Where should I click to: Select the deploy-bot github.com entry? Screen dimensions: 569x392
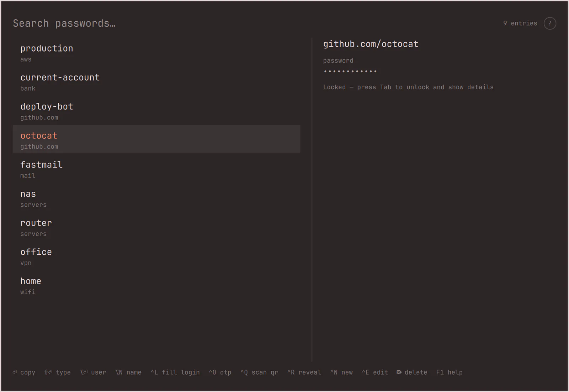point(156,110)
